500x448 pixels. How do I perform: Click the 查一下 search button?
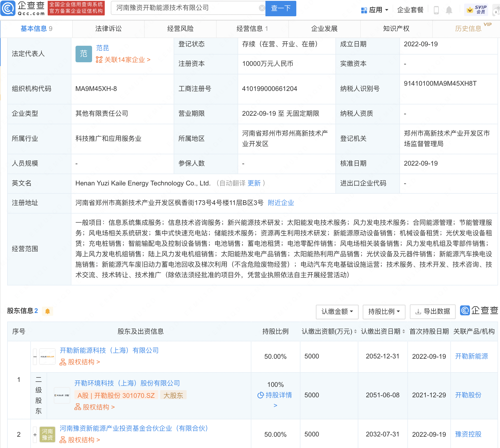click(281, 8)
